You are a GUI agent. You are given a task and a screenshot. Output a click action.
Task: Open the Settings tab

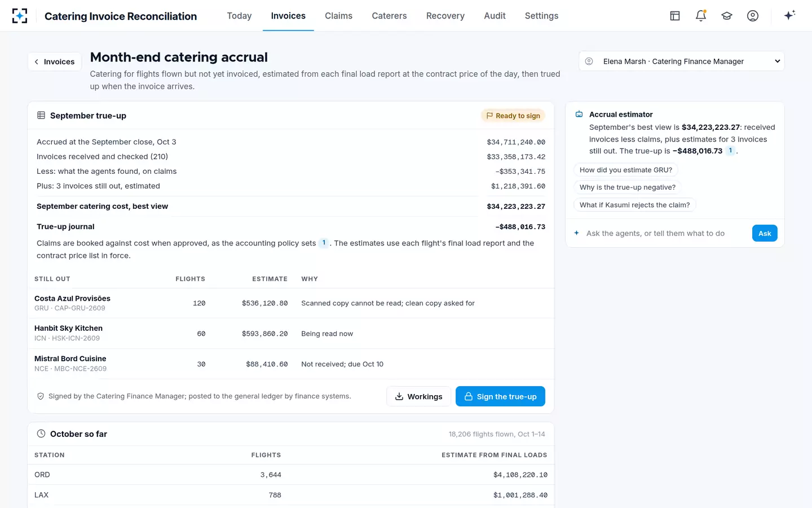[x=541, y=16]
